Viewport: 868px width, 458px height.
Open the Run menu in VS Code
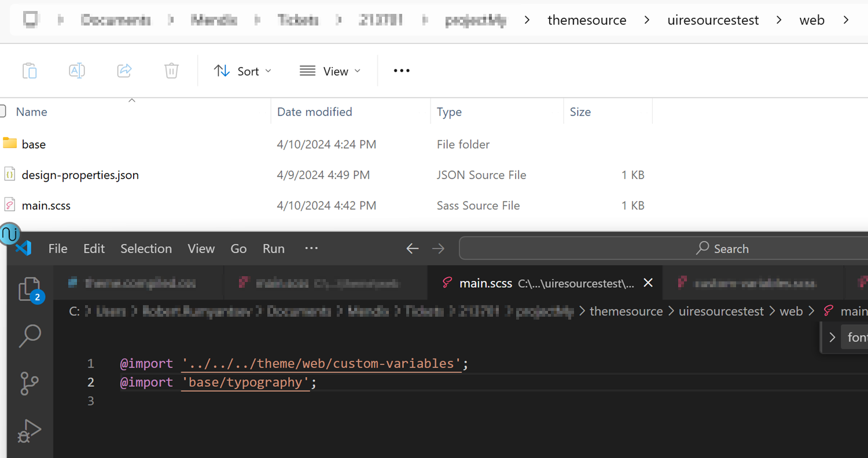(x=273, y=248)
